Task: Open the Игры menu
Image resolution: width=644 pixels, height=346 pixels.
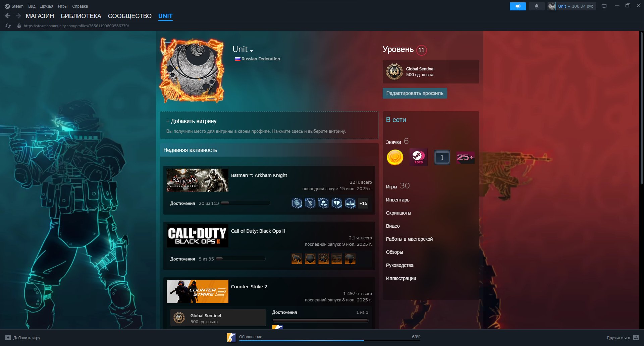Action: tap(63, 6)
